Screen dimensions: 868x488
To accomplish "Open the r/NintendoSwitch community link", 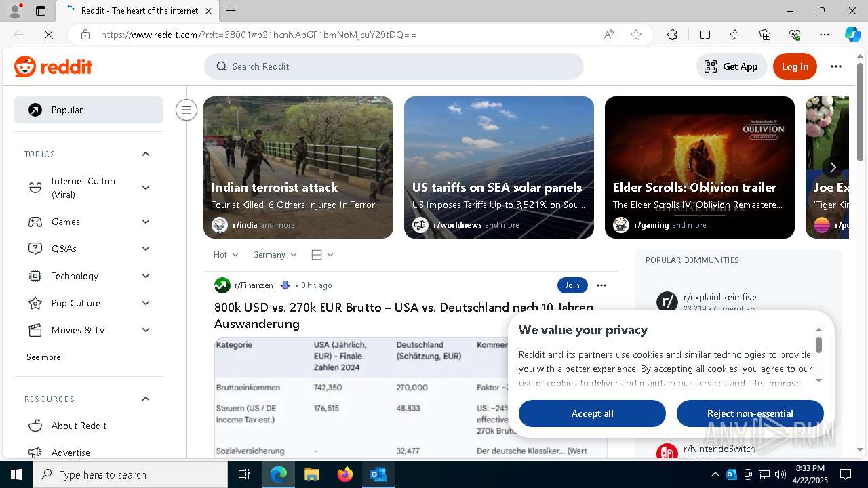I will coord(719,449).
